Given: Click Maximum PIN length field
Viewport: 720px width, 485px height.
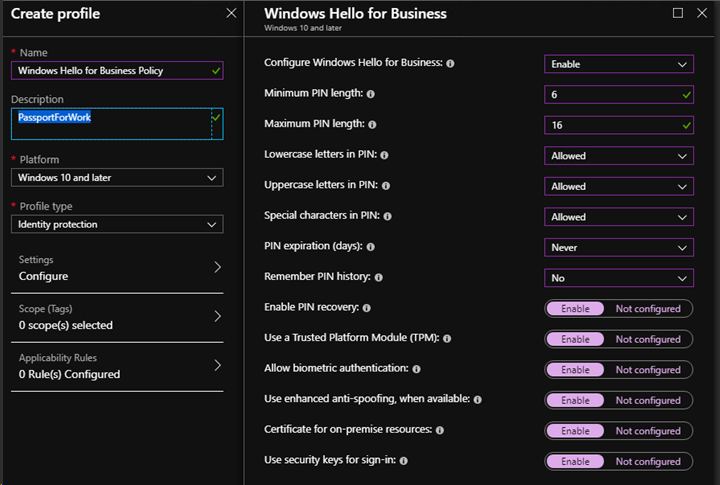Looking at the screenshot, I should pos(619,125).
